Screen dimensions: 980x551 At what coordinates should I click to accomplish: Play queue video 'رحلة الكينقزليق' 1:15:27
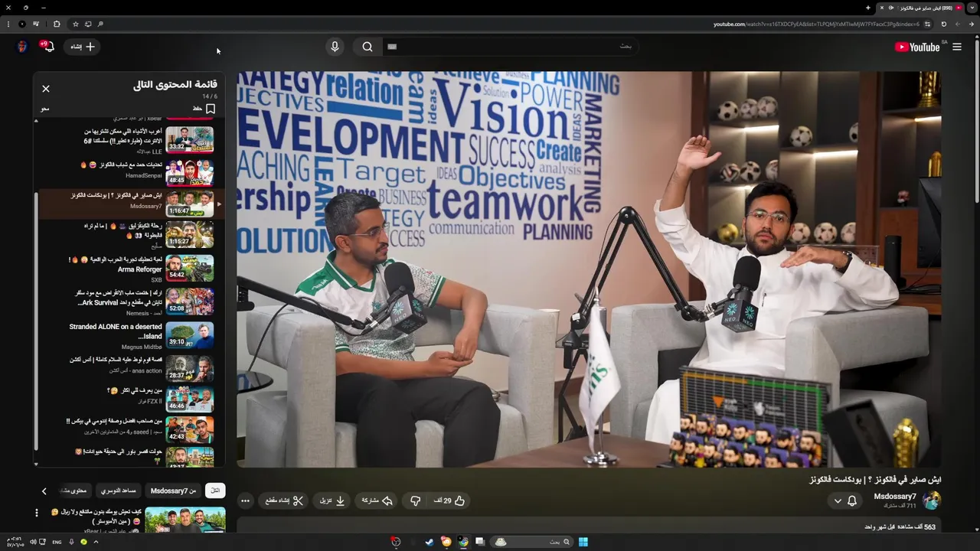tap(132, 235)
